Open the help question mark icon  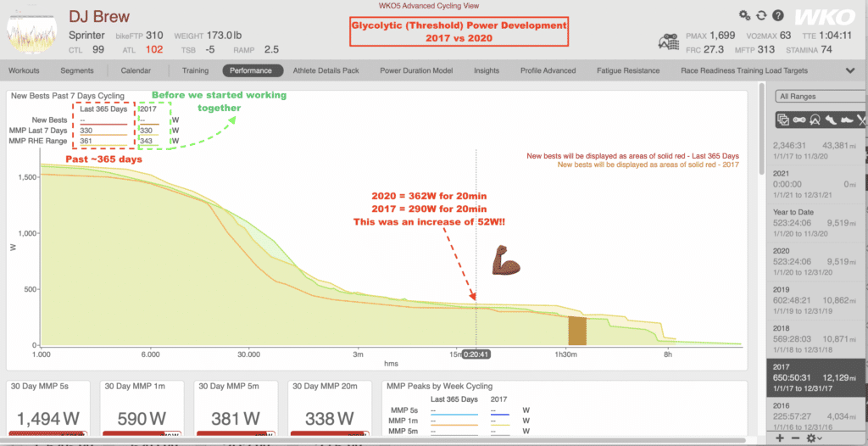(x=778, y=15)
